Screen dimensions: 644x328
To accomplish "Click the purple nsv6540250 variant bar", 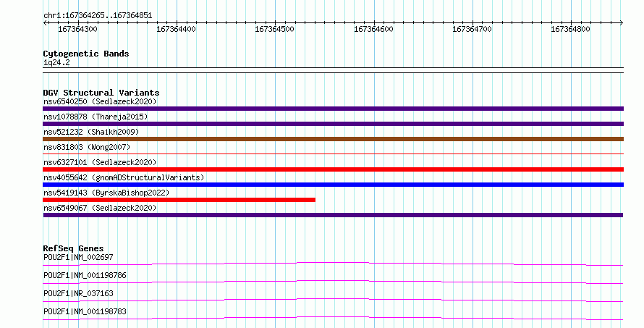I will [333, 109].
